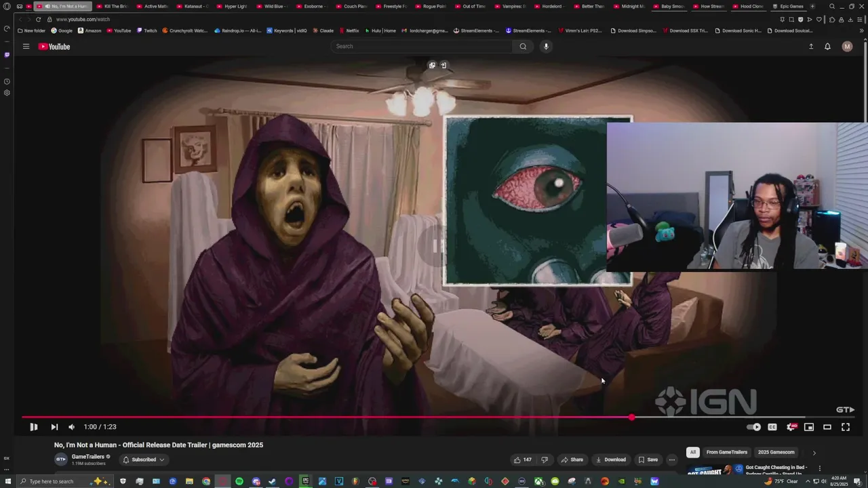Open YouTube notifications bell
The width and height of the screenshot is (868, 488).
(827, 46)
